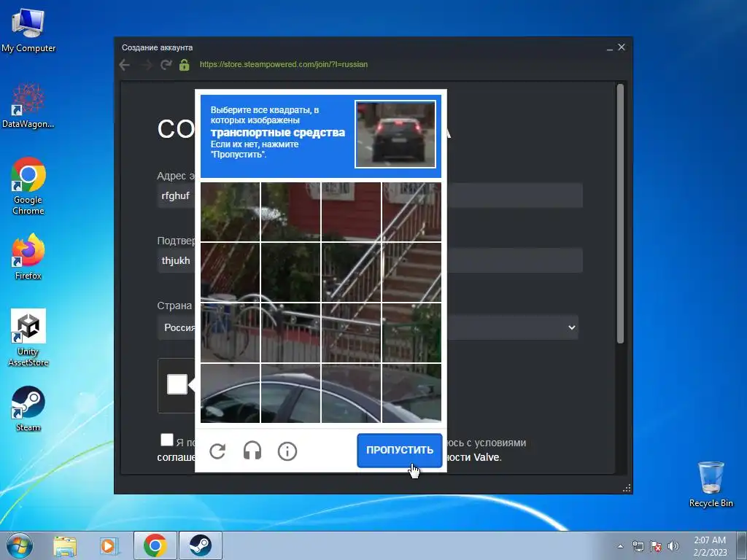
Task: Select Unity AssetStore desktop shortcut
Action: click(28, 338)
